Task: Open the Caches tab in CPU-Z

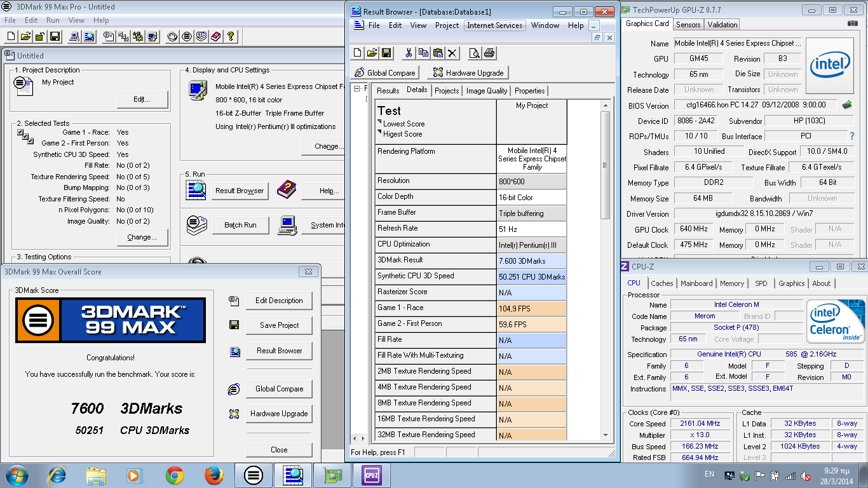Action: click(x=662, y=283)
